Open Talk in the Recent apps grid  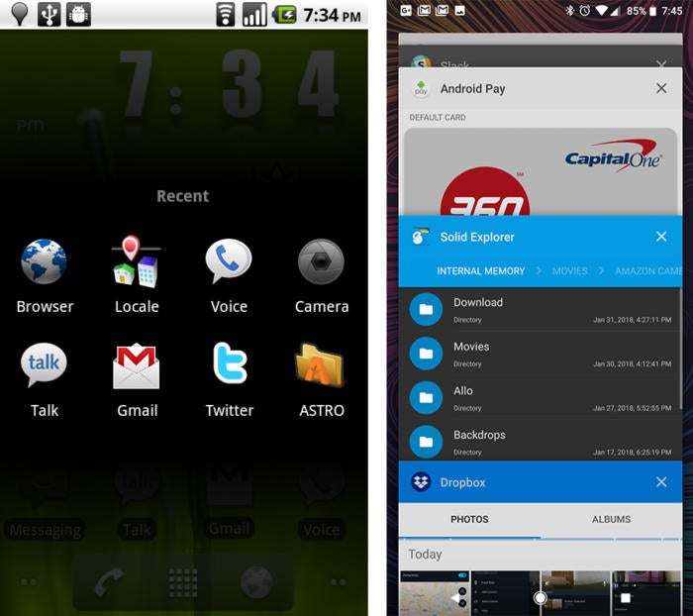click(44, 364)
